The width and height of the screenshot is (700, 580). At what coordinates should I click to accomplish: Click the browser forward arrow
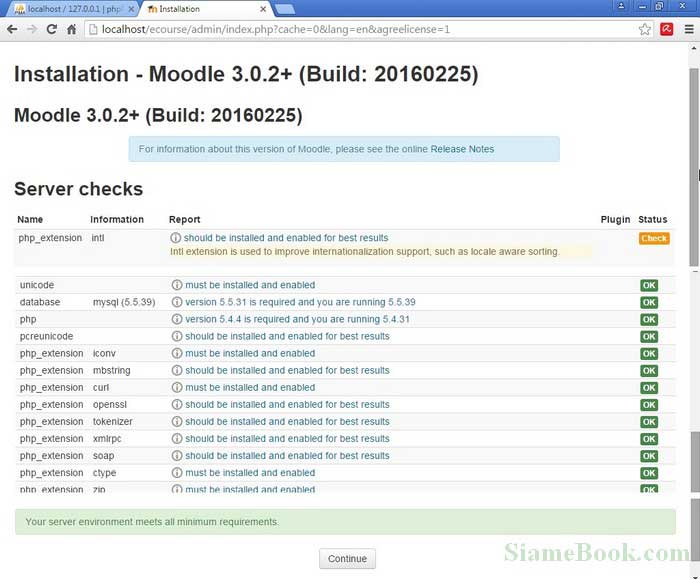[x=32, y=29]
